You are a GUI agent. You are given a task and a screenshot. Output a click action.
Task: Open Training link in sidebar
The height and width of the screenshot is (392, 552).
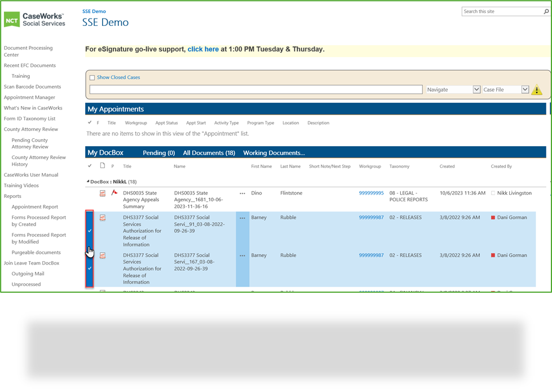tap(21, 76)
